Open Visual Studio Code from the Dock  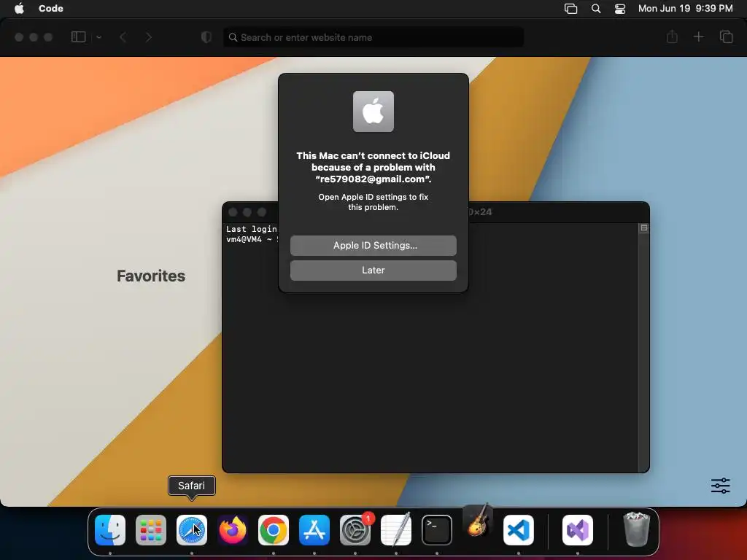[519, 529]
